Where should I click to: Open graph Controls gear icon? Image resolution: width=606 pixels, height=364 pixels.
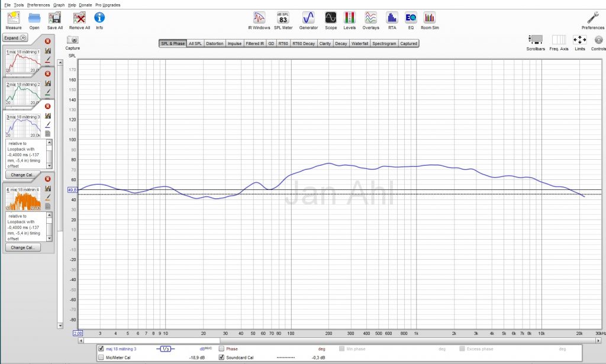[x=599, y=40]
